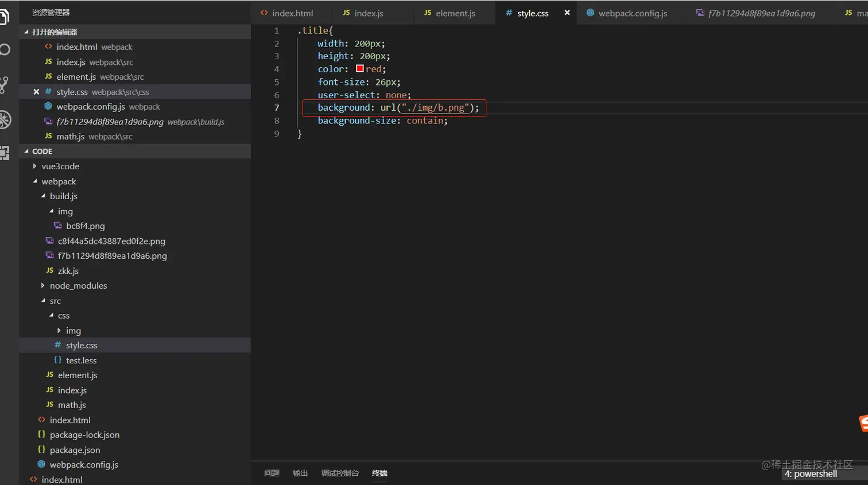
Task: Open the Debug icon in activity bar
Action: tap(5, 119)
